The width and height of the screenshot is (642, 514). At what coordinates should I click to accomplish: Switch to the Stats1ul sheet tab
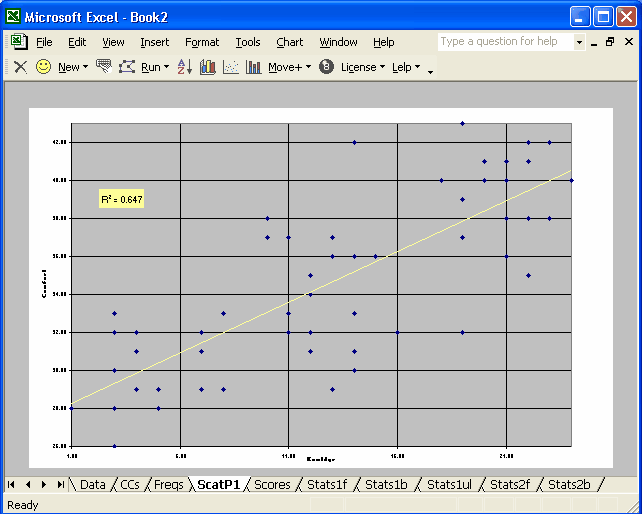449,485
